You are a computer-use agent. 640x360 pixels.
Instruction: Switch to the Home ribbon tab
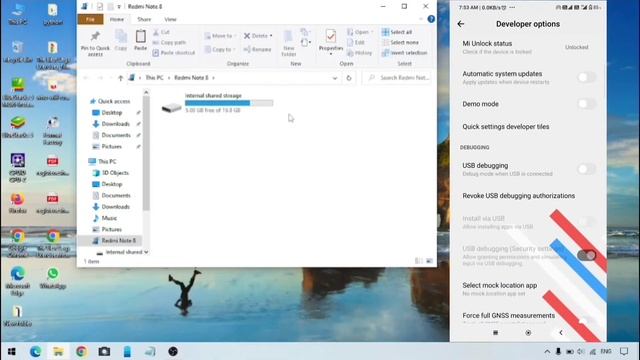(116, 19)
